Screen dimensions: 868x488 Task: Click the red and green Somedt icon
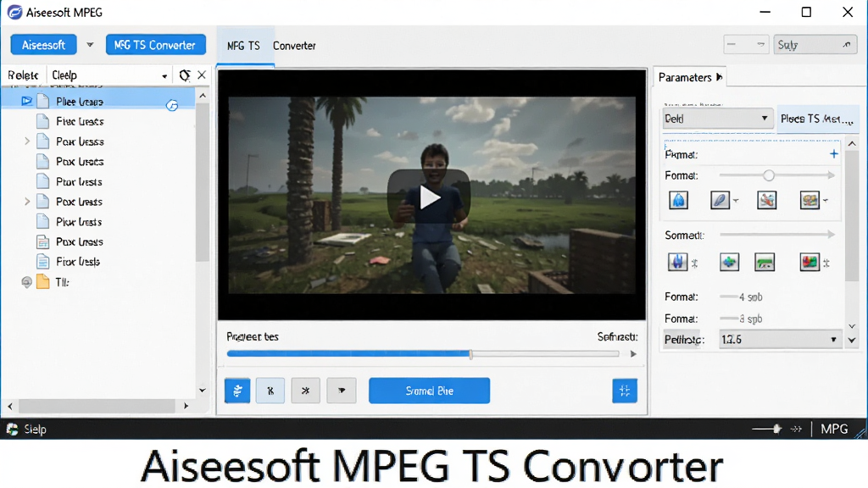coord(810,263)
